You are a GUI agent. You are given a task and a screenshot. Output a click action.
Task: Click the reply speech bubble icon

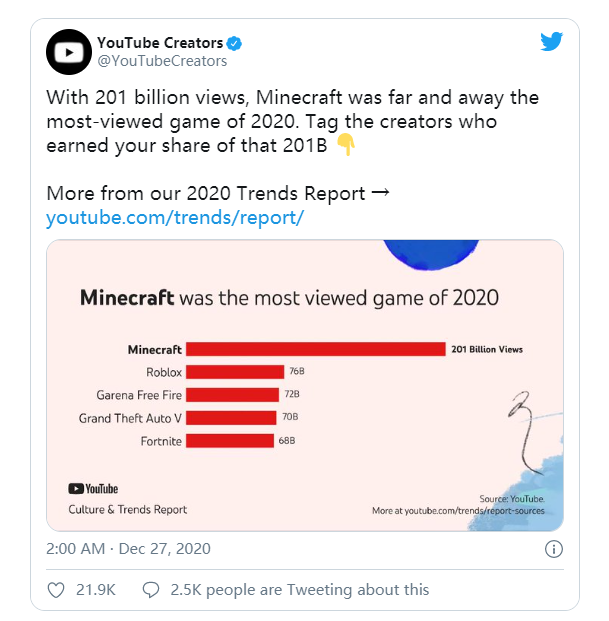(x=151, y=589)
